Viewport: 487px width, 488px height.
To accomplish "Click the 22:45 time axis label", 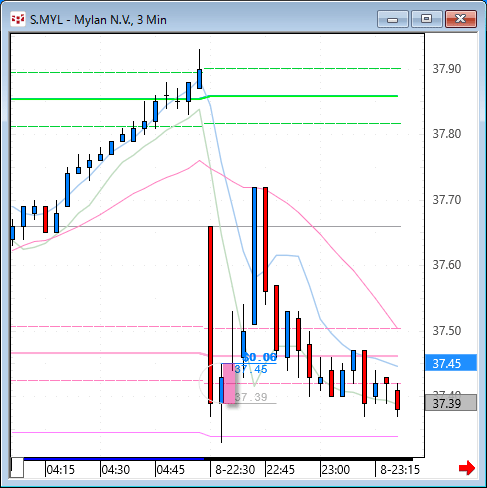I will (281, 470).
